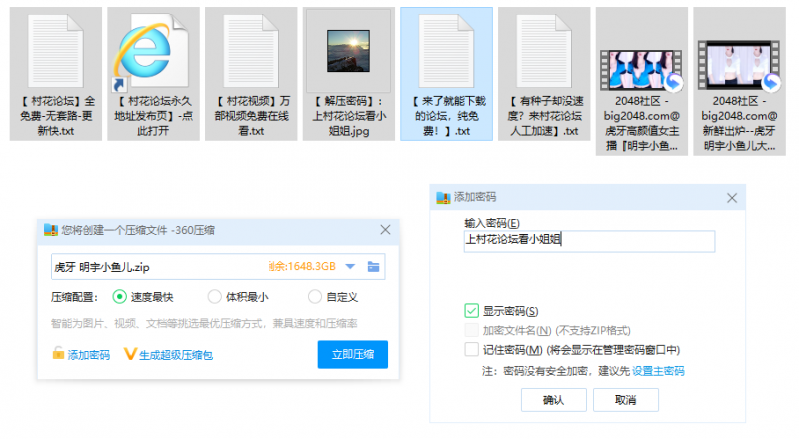Click the V icon for 生成超级压缩包
The image size is (799, 439).
pyautogui.click(x=129, y=354)
